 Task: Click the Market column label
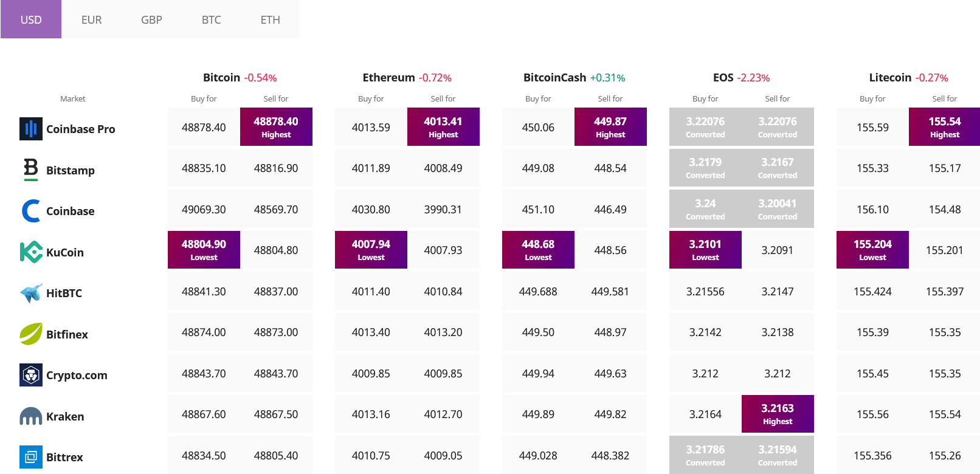click(x=73, y=98)
